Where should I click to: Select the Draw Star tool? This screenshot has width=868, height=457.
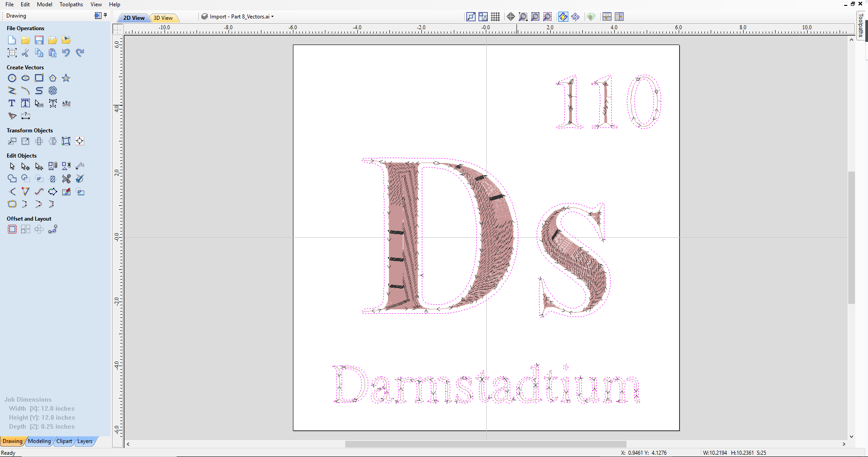[x=66, y=78]
